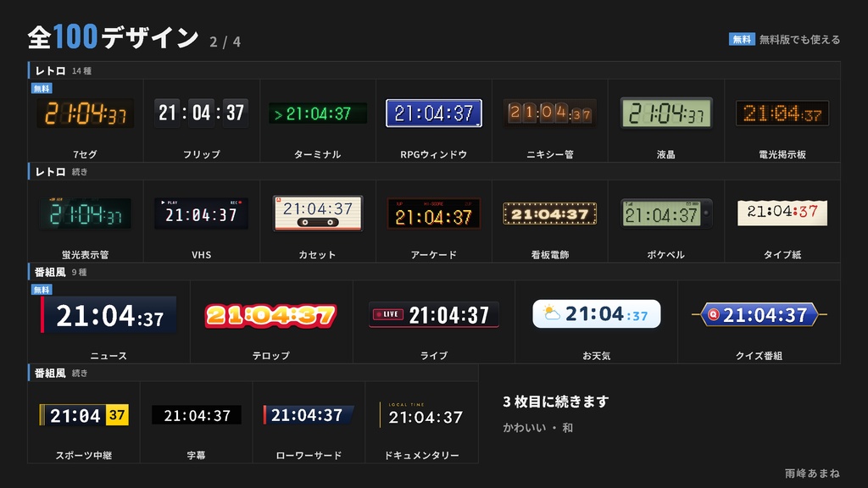Image resolution: width=868 pixels, height=488 pixels.
Task: Click the second レトロ 続き header
Action: click(434, 171)
